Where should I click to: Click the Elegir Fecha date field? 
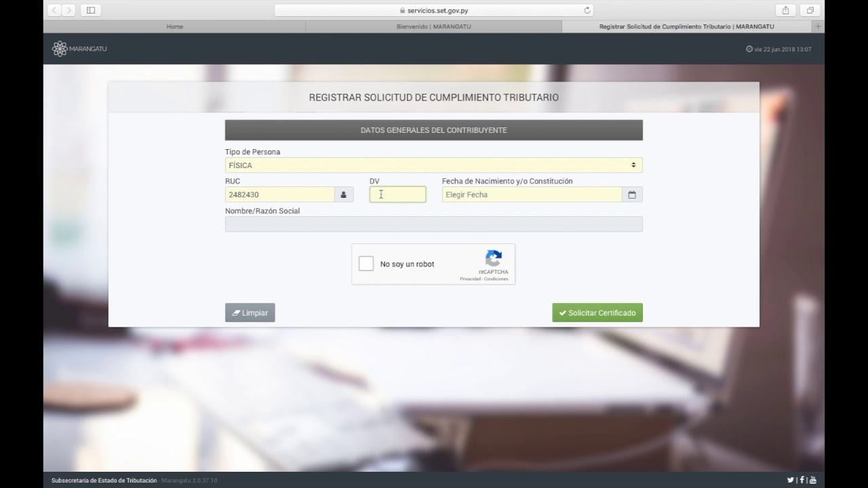pyautogui.click(x=532, y=195)
